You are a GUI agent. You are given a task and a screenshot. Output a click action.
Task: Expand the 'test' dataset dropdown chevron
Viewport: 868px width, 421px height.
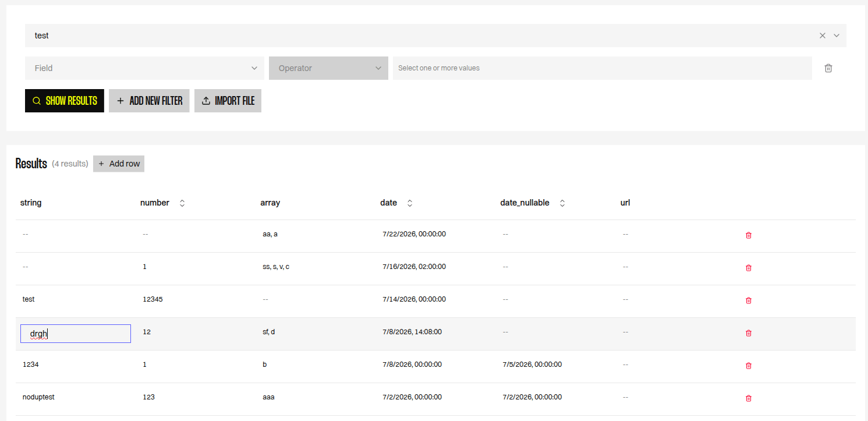point(837,36)
